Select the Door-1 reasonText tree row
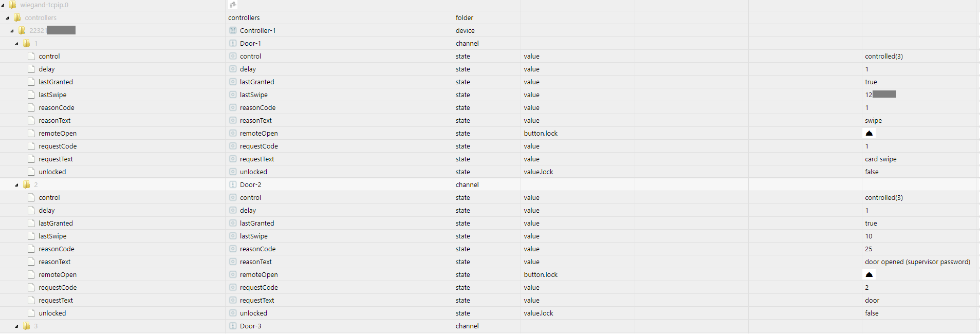Image resolution: width=980 pixels, height=334 pixels. click(54, 120)
